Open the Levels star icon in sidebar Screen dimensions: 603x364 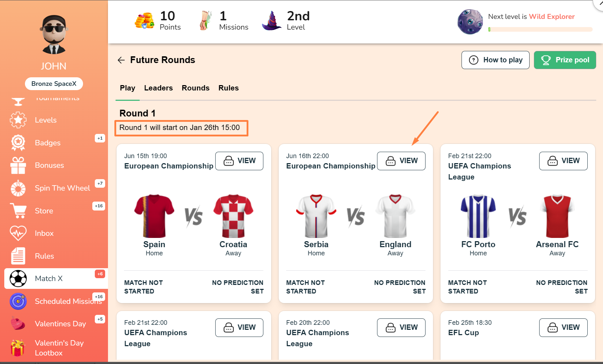pos(18,120)
